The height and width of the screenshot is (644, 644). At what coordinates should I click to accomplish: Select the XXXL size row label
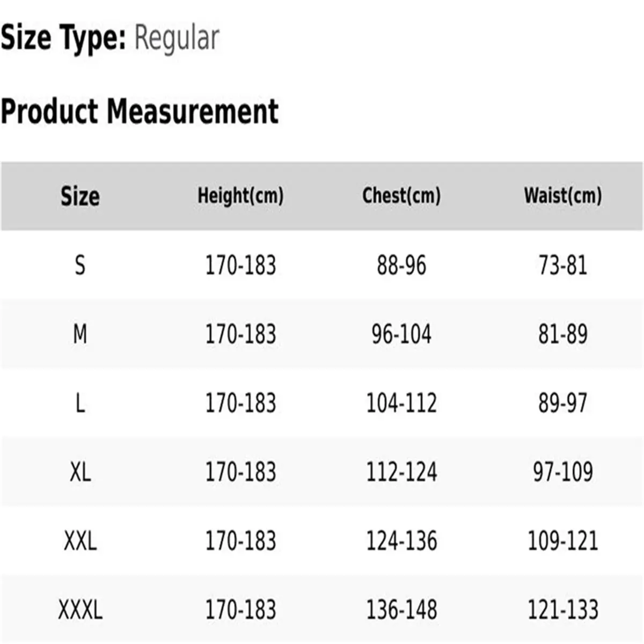point(80,610)
